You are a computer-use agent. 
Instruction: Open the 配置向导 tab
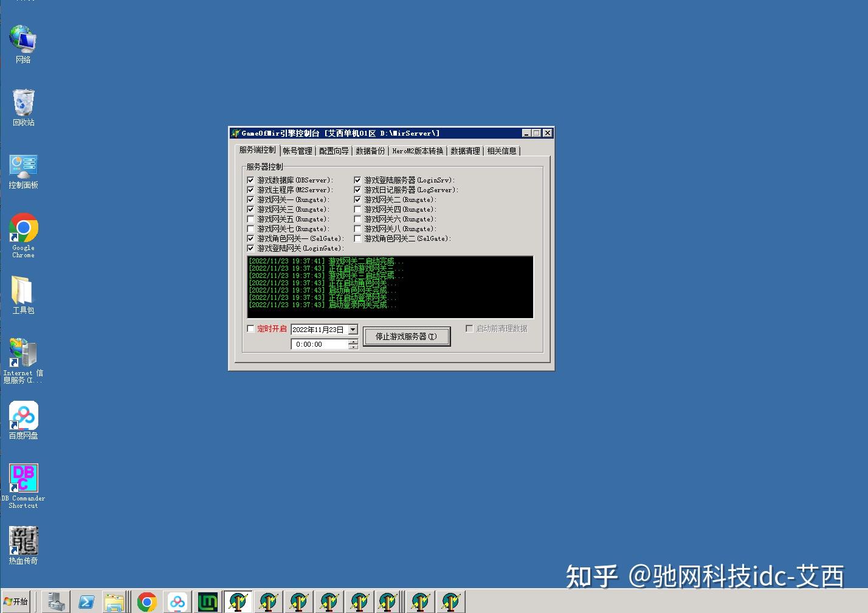coord(334,151)
